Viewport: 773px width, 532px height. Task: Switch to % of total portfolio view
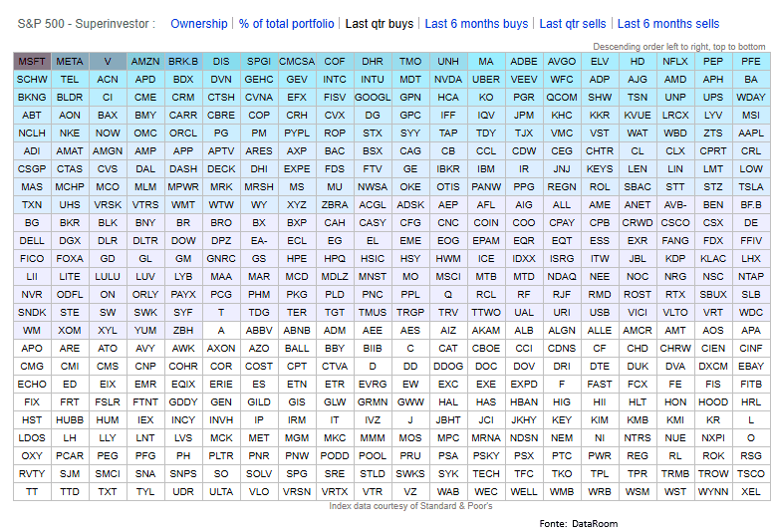286,24
